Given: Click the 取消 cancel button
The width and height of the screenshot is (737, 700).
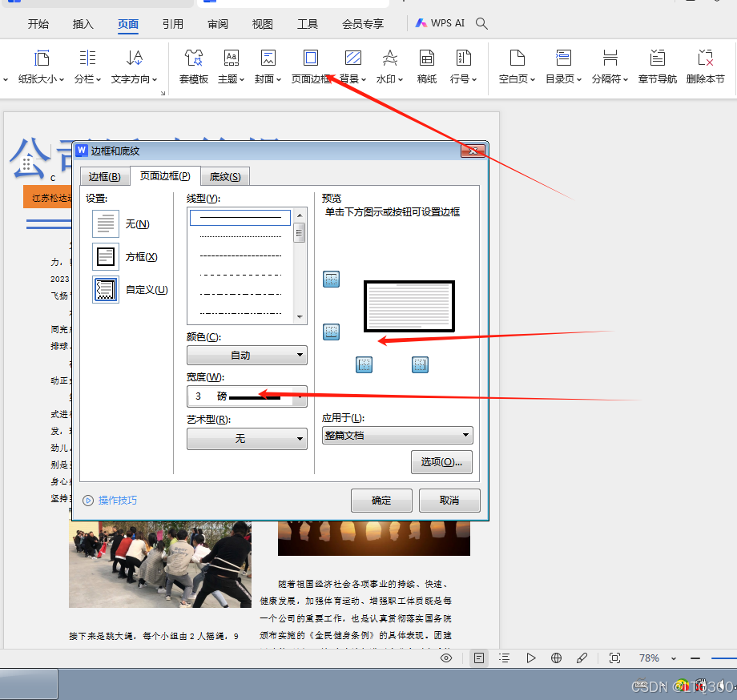Looking at the screenshot, I should click(449, 501).
